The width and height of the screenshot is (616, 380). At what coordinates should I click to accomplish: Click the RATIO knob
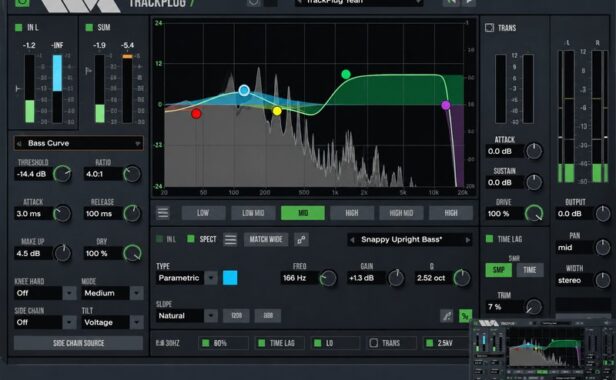(x=132, y=174)
